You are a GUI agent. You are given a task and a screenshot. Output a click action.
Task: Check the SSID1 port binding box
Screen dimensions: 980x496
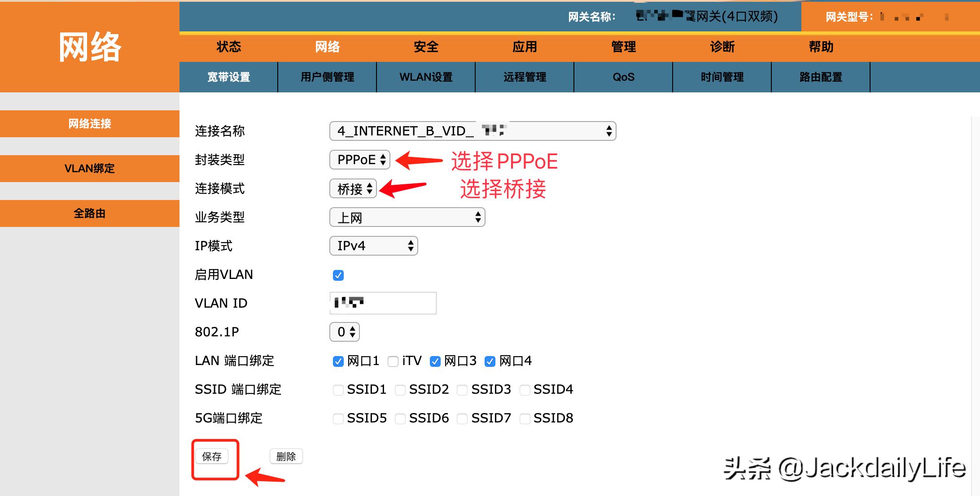[338, 390]
